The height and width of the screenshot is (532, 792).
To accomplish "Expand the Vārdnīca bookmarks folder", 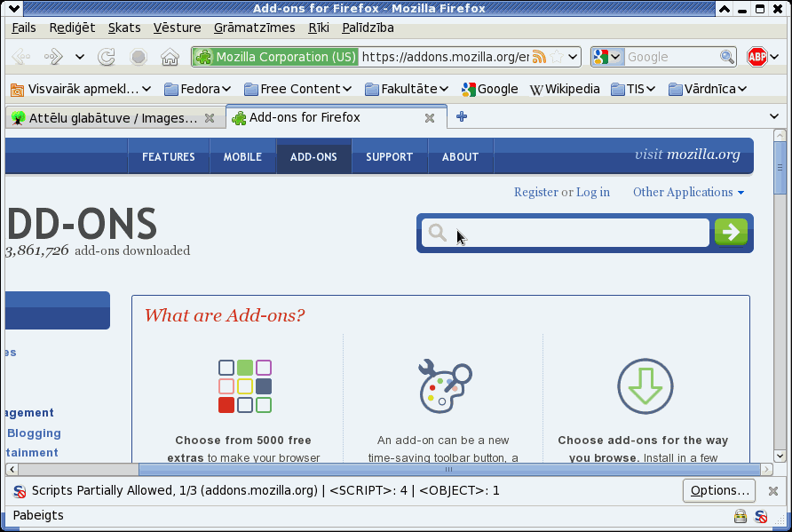I will point(707,90).
